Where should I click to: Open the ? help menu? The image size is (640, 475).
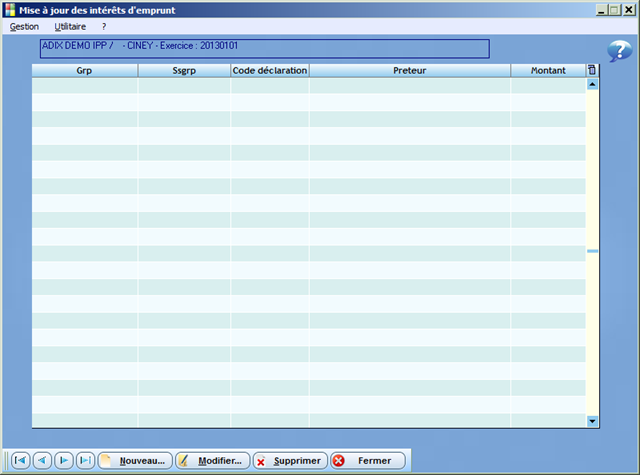pyautogui.click(x=104, y=27)
